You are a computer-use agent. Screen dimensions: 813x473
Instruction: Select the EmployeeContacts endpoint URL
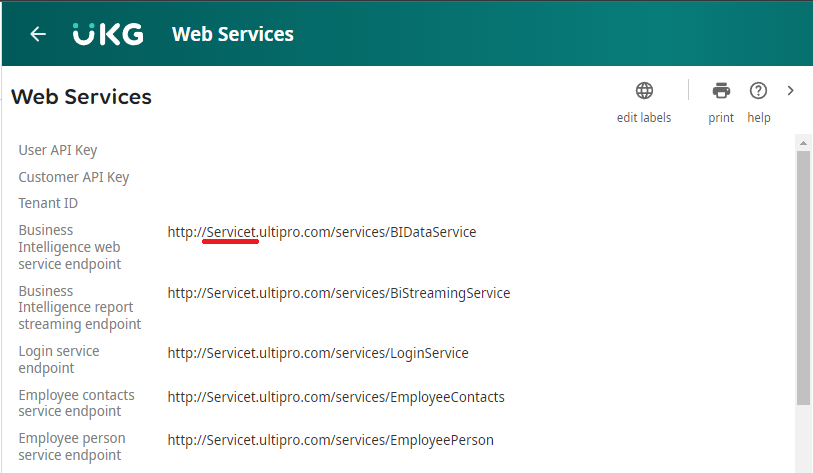coord(336,397)
